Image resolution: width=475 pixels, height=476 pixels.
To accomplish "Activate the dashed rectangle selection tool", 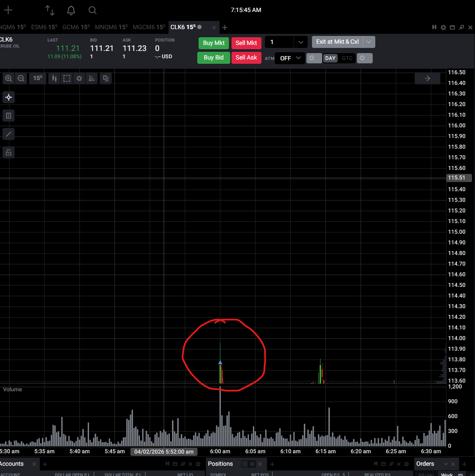I will (67, 78).
